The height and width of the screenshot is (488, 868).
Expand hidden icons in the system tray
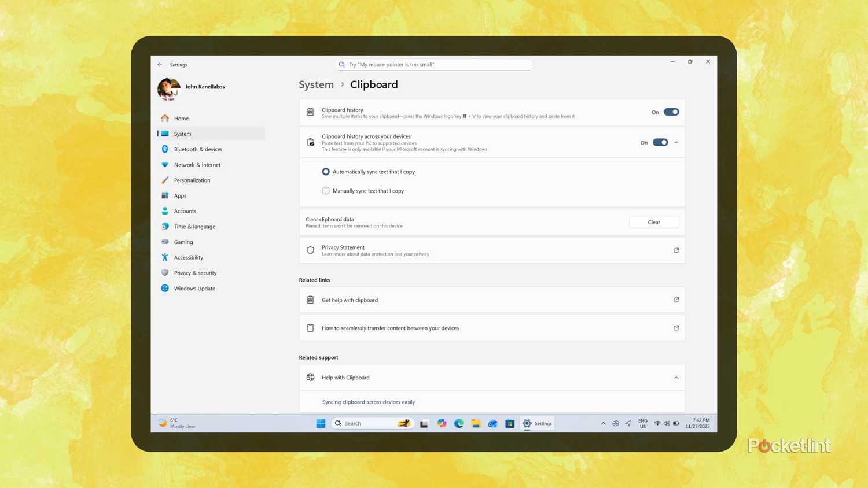pos(603,423)
